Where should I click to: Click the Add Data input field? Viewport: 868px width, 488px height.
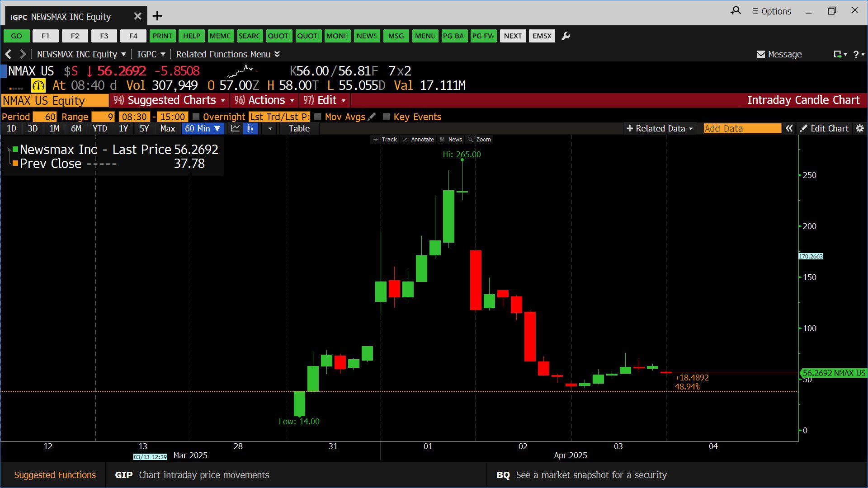tap(741, 128)
